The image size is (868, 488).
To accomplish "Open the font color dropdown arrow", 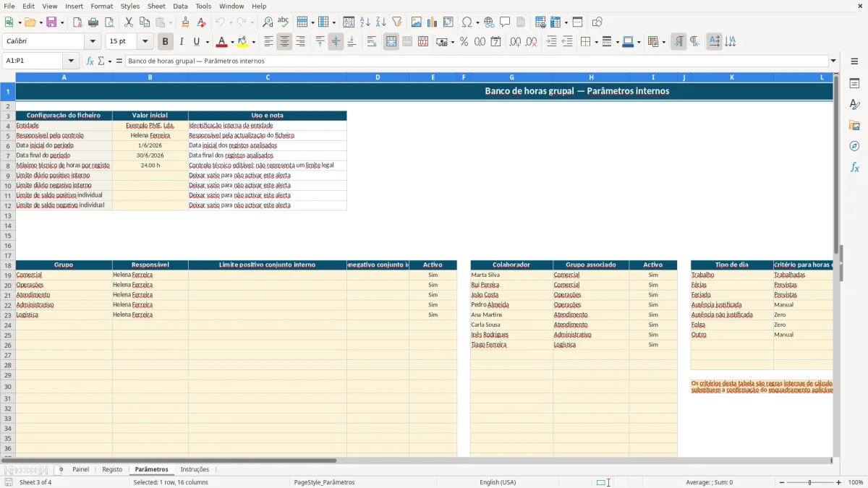I will tap(232, 42).
